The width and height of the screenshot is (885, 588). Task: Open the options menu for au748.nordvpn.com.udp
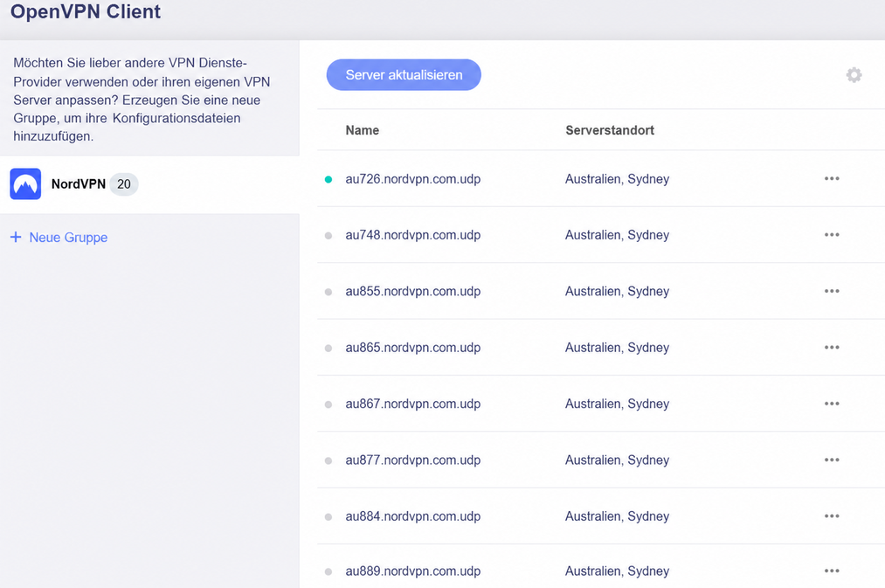[x=832, y=235]
